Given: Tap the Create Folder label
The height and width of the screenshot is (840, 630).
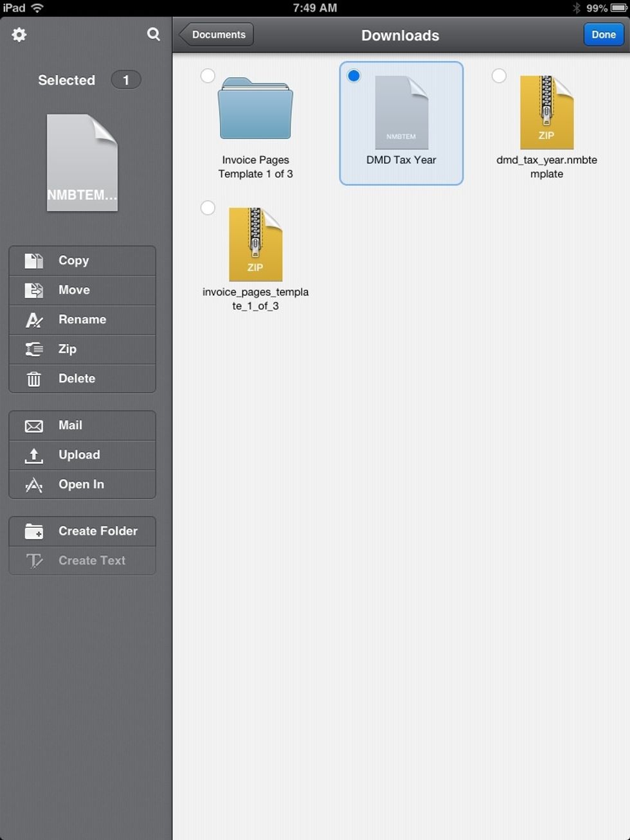Looking at the screenshot, I should pos(98,531).
